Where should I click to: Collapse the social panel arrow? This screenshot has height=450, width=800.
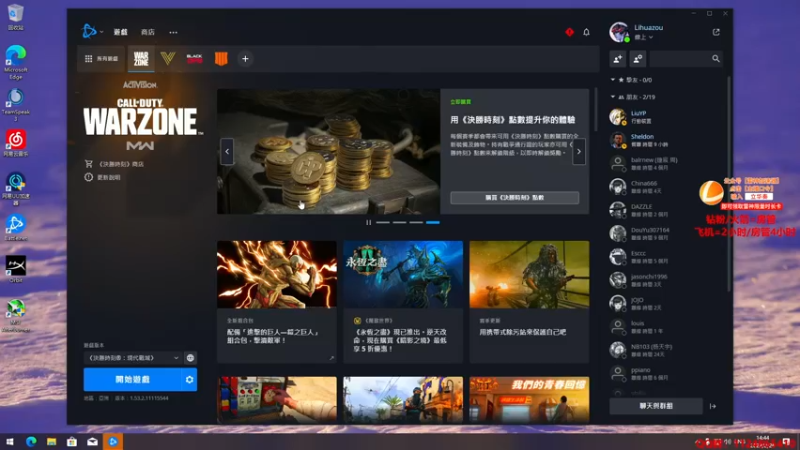click(x=713, y=406)
